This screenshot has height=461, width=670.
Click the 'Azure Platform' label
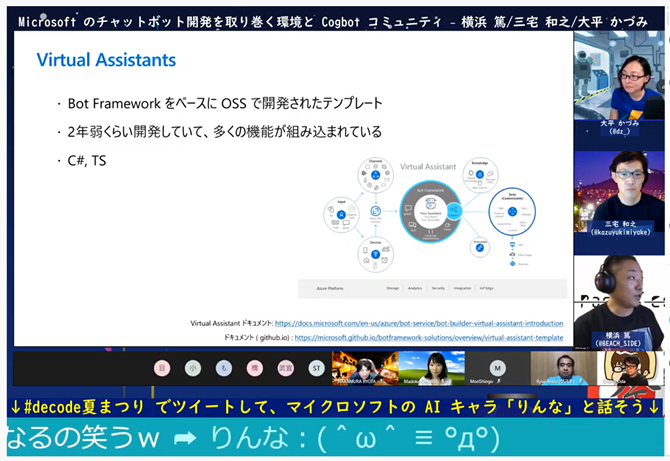pos(330,288)
